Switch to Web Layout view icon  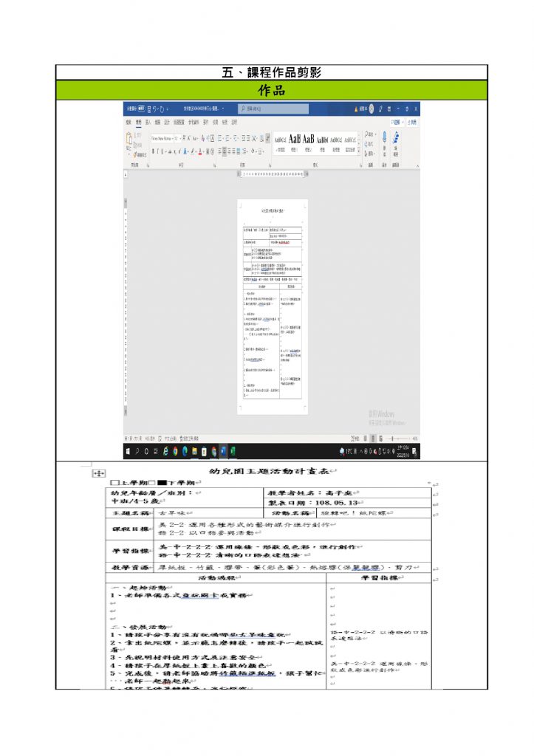(380, 439)
